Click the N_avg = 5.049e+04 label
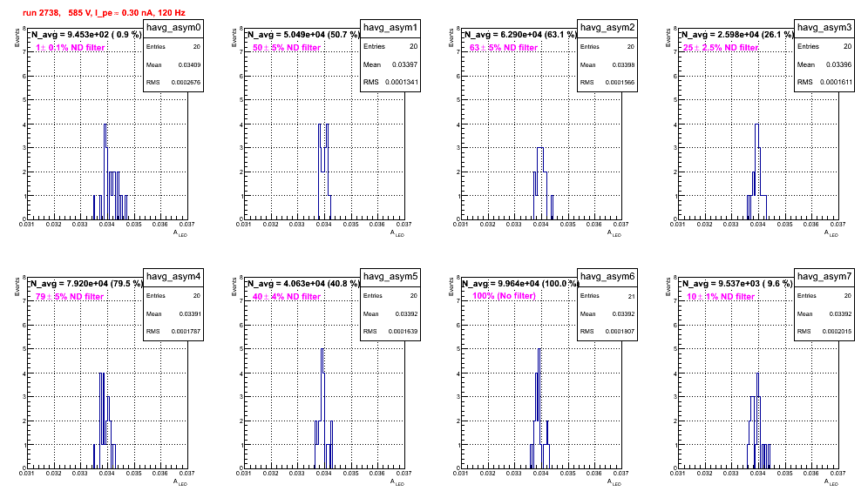 303,35
